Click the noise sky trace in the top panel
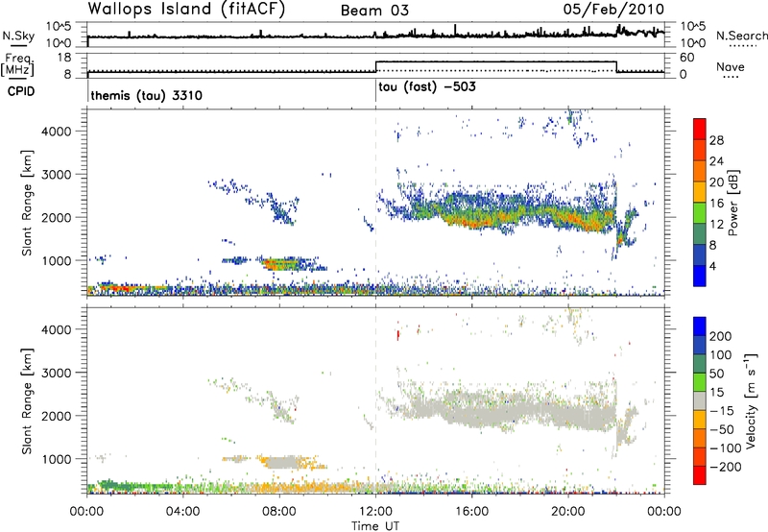Viewport: 768px width, 532px height. click(x=375, y=36)
